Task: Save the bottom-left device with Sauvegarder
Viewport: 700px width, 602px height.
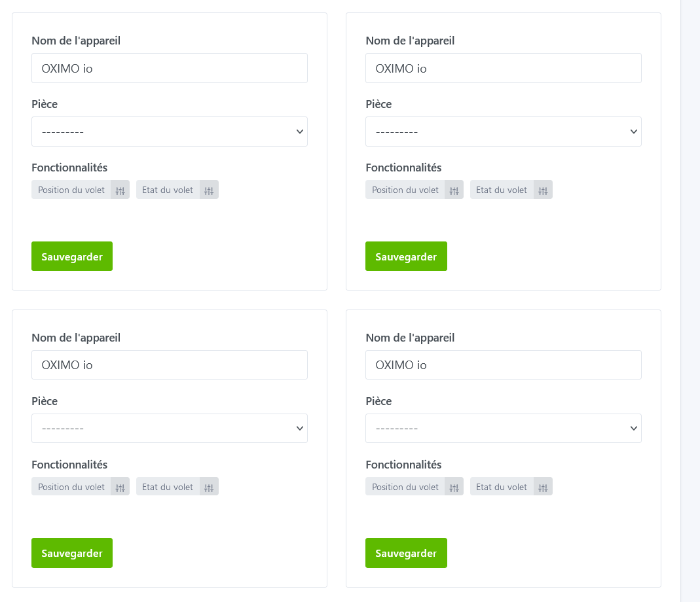Action: coord(72,553)
